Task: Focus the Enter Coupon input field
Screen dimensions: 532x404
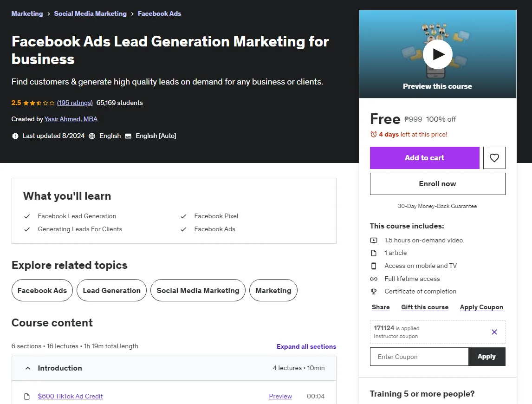Action: tap(419, 357)
